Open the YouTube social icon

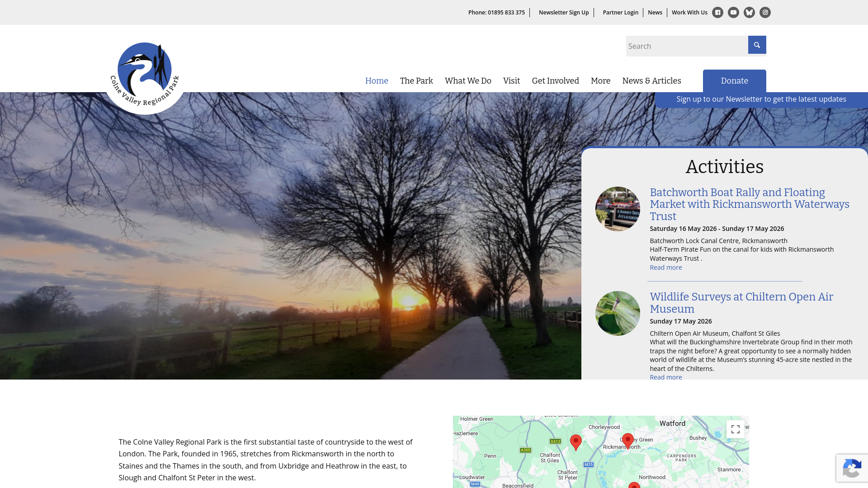[733, 13]
